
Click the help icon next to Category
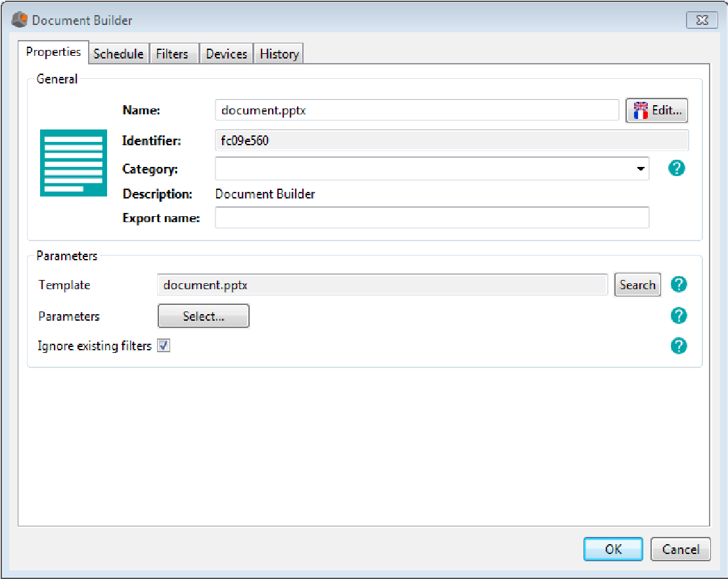pos(677,168)
